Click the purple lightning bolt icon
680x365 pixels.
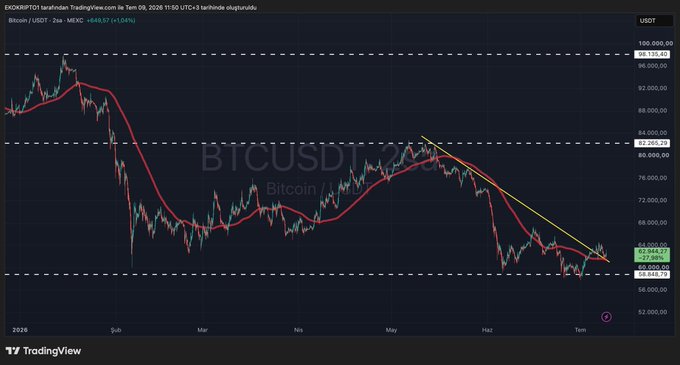[x=606, y=317]
